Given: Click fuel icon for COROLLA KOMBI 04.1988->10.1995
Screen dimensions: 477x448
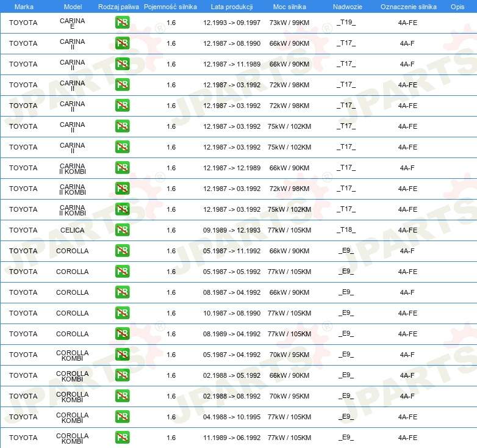Looking at the screenshot, I should [x=122, y=417].
